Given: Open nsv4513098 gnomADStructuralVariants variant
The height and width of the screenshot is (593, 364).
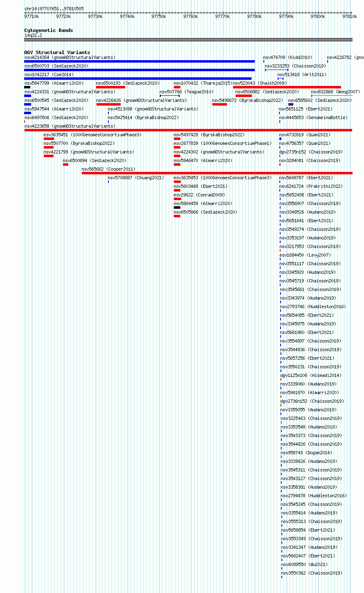Looking at the screenshot, I should pyautogui.click(x=153, y=109).
